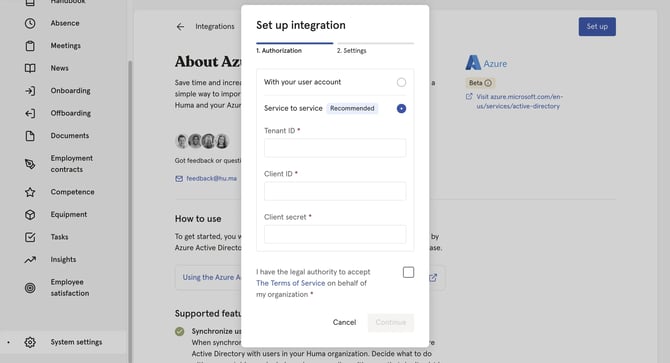Focus the Client secret input field
670x363 pixels.
335,234
